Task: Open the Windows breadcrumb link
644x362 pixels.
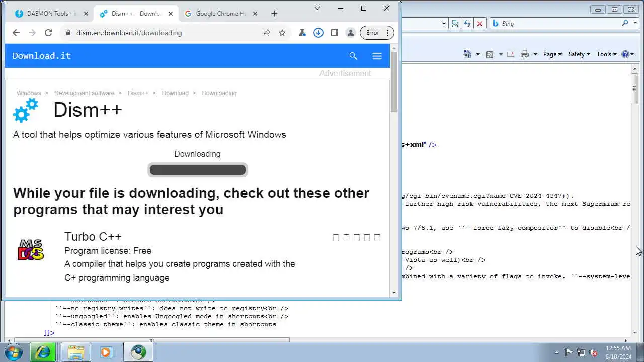Action: pyautogui.click(x=29, y=93)
